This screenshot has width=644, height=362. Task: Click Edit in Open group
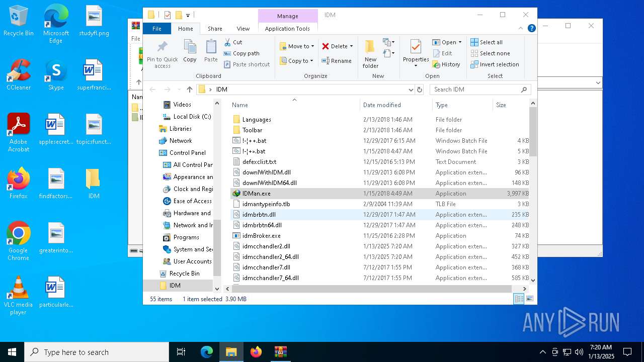[442, 53]
